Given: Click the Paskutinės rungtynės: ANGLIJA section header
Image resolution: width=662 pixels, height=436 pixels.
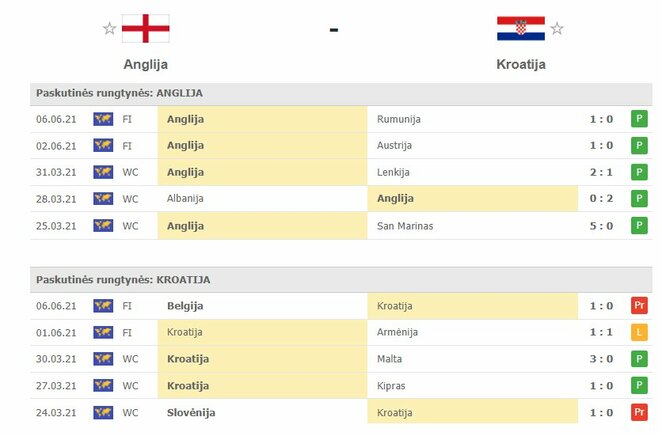Looking at the screenshot, I should [x=341, y=94].
